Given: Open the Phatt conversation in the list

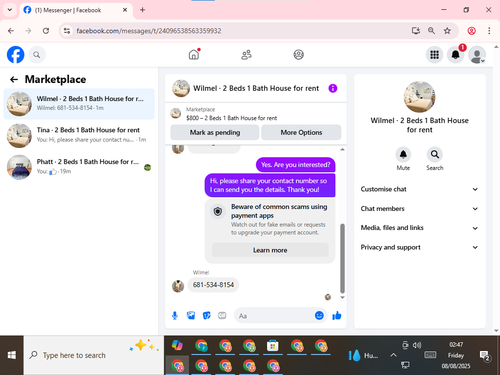Looking at the screenshot, I should coord(79,167).
